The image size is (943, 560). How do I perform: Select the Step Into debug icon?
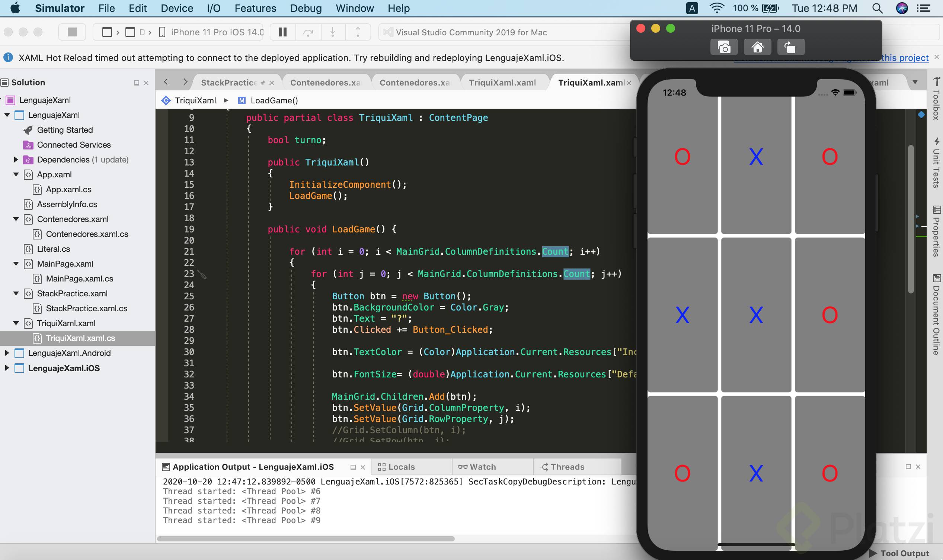333,32
